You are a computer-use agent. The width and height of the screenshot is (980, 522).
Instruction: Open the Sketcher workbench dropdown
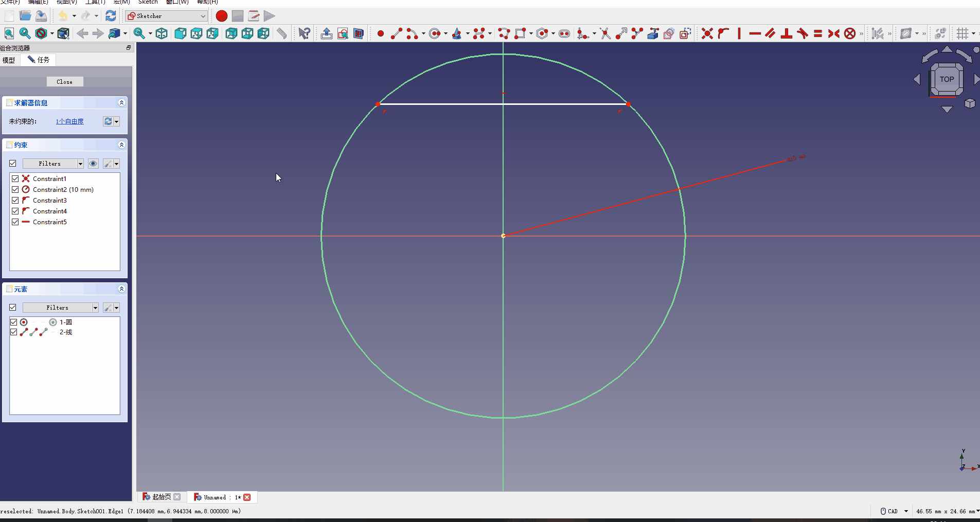166,16
